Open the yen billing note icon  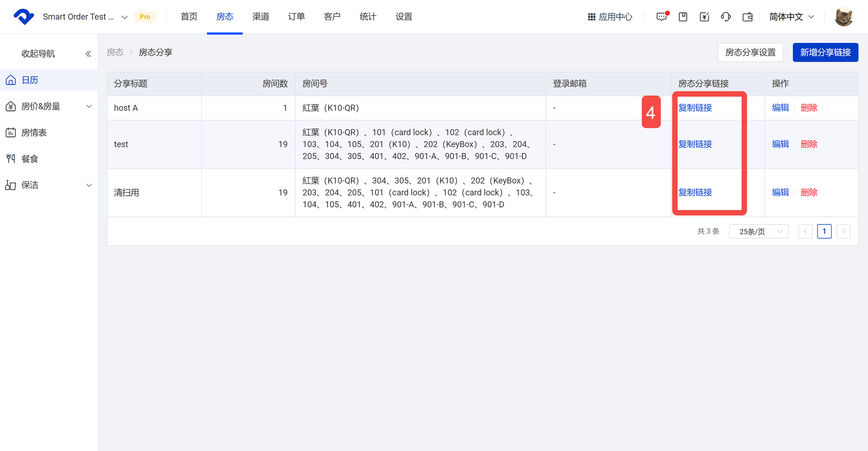[704, 17]
